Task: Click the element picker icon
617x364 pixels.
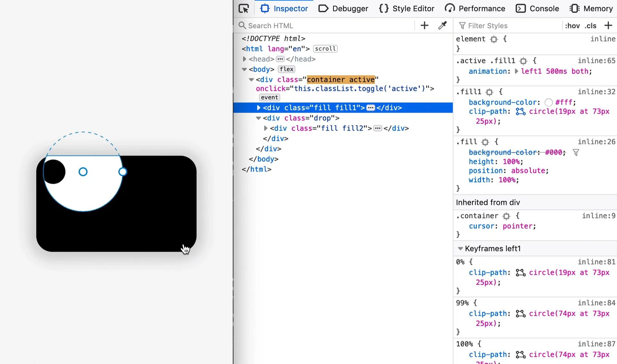Action: (x=244, y=9)
